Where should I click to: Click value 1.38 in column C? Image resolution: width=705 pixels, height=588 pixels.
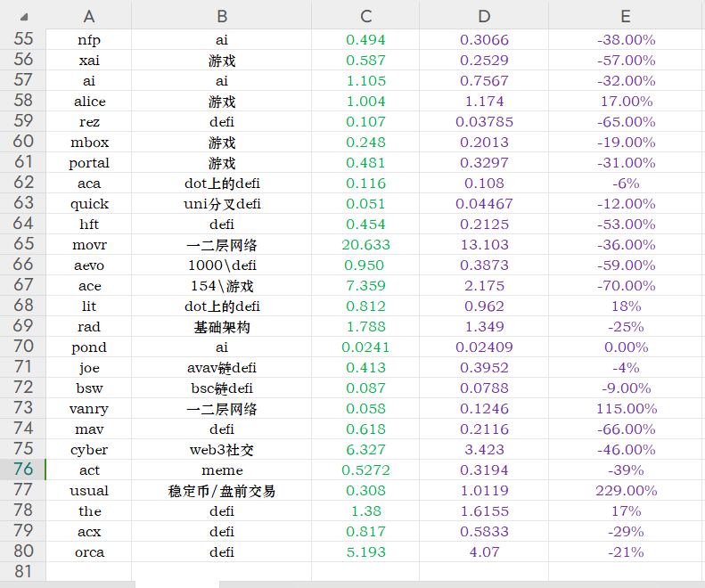[x=365, y=511]
